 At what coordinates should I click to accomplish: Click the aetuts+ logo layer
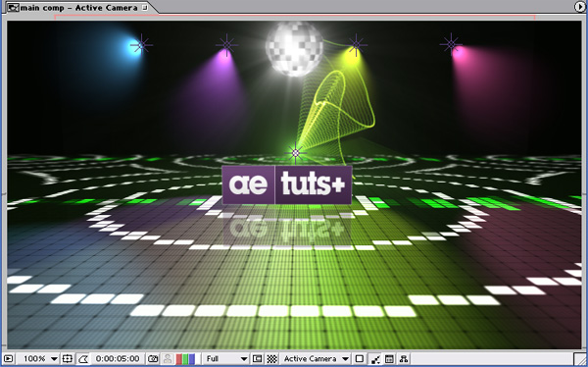pos(287,184)
